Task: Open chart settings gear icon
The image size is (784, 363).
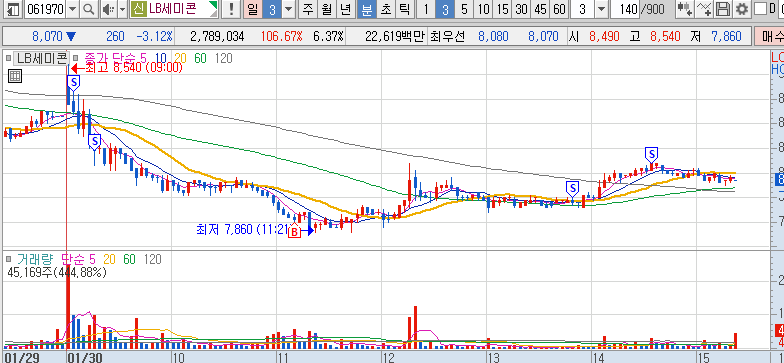Action: coord(742,9)
